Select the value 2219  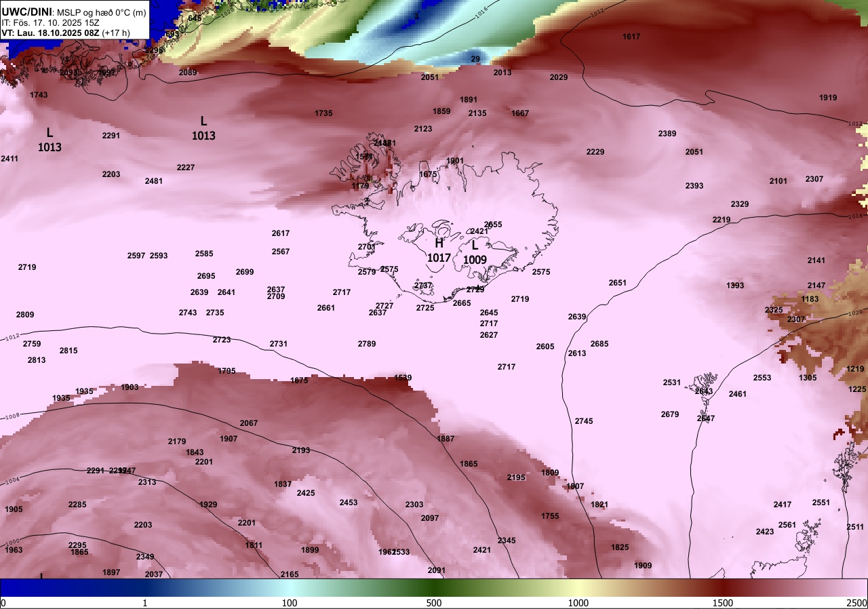(722, 220)
